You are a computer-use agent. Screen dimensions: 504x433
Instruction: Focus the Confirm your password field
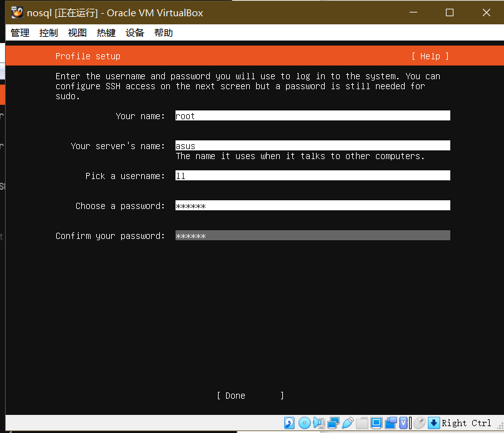312,235
